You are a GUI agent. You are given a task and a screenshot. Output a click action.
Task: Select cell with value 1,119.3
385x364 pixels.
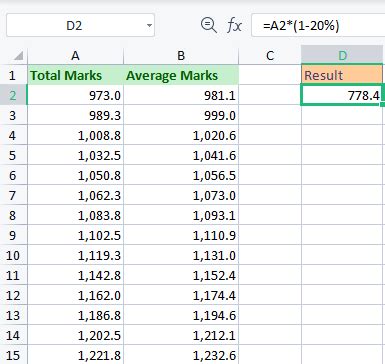[75, 255]
